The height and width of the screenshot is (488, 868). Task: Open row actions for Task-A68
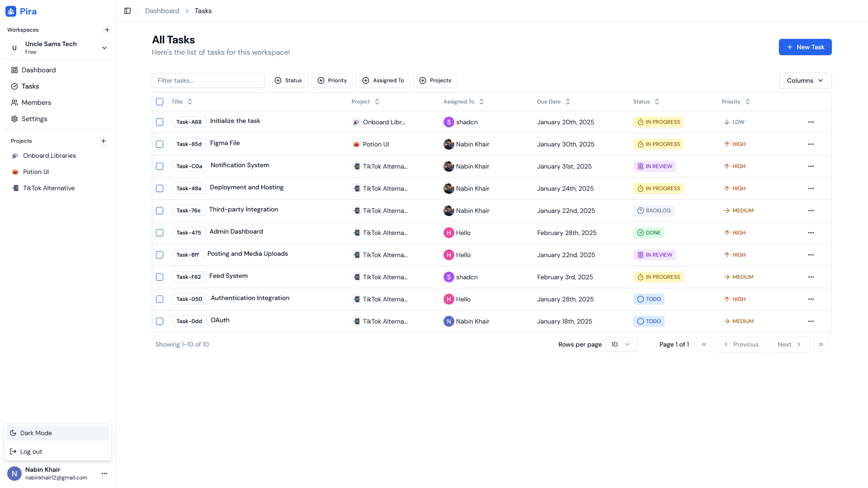coord(811,122)
